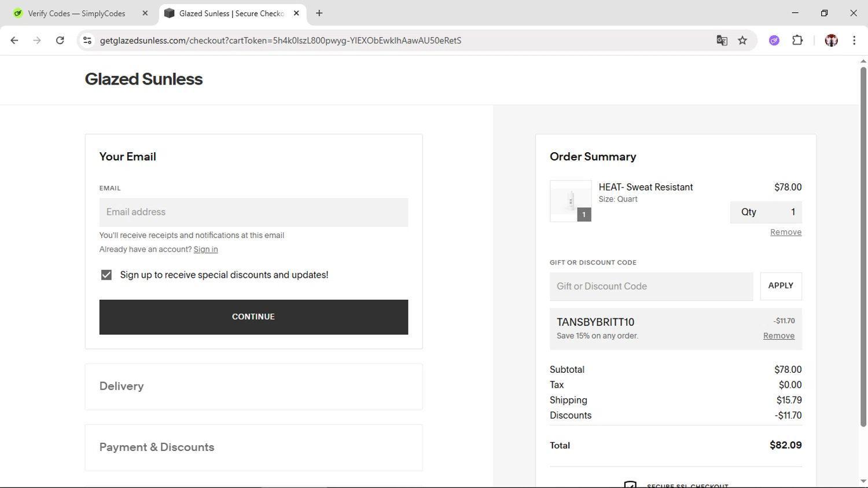Open the Extensions puzzle icon
868x488 pixels.
797,41
